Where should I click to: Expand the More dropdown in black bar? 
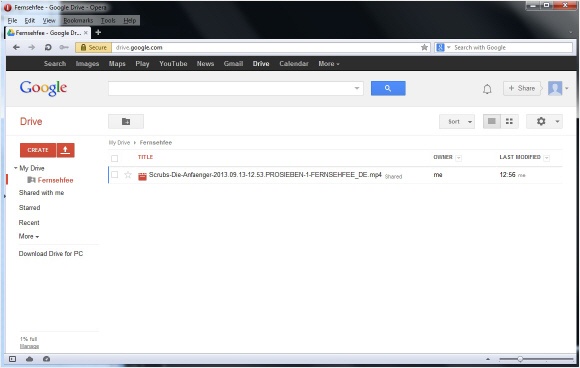point(329,64)
